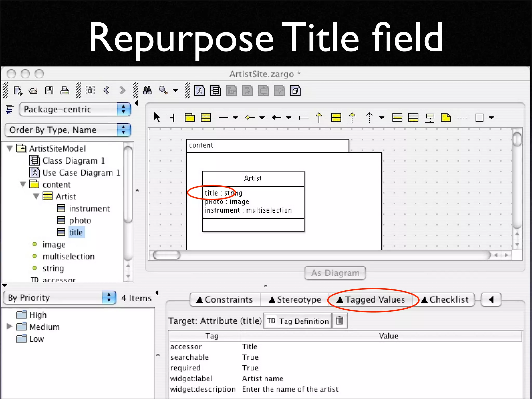Collapse the ArtistSiteModel tree node
Viewport: 532px width, 399px height.
(x=10, y=149)
